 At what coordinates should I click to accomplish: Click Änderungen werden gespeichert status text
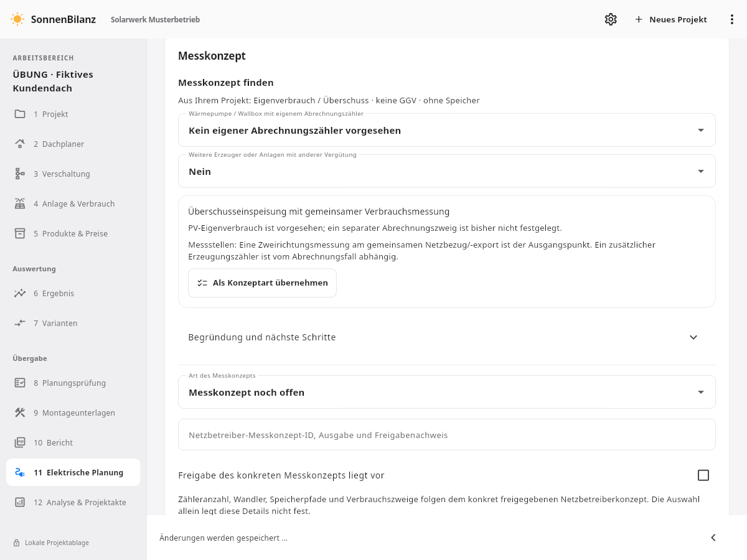click(223, 538)
